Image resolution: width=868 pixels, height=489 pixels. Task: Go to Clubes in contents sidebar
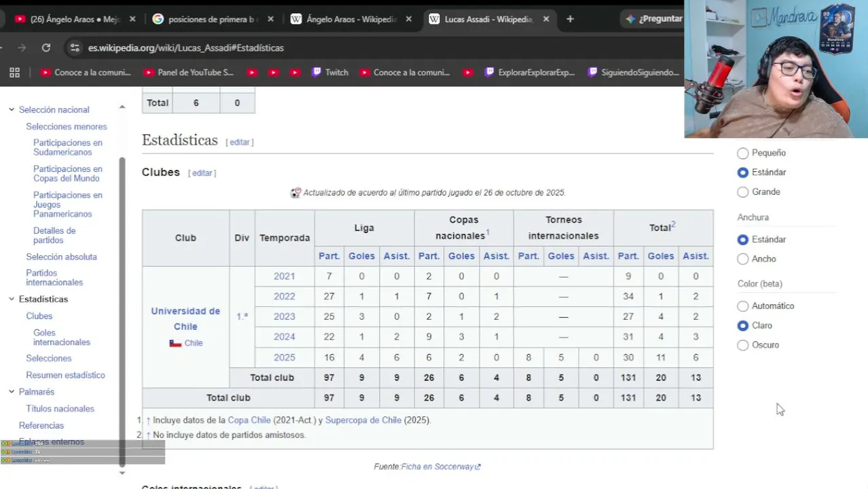coord(39,316)
